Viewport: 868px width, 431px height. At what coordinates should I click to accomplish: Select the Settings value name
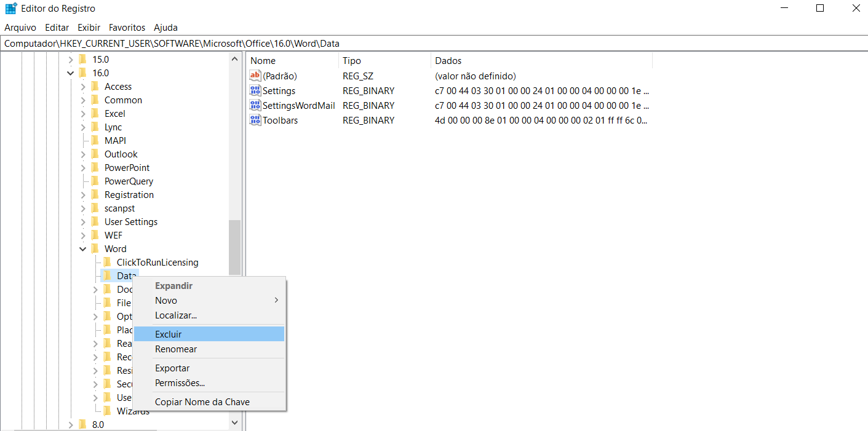(279, 90)
